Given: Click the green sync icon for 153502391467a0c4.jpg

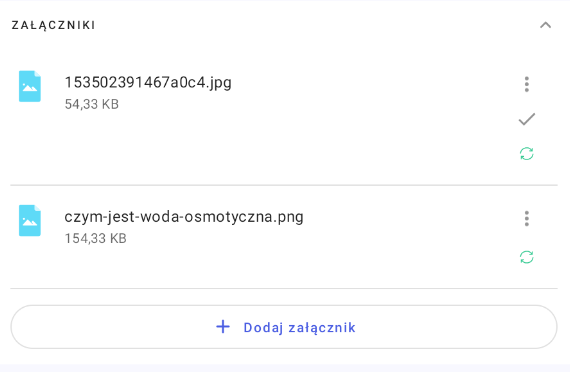Looking at the screenshot, I should (526, 154).
